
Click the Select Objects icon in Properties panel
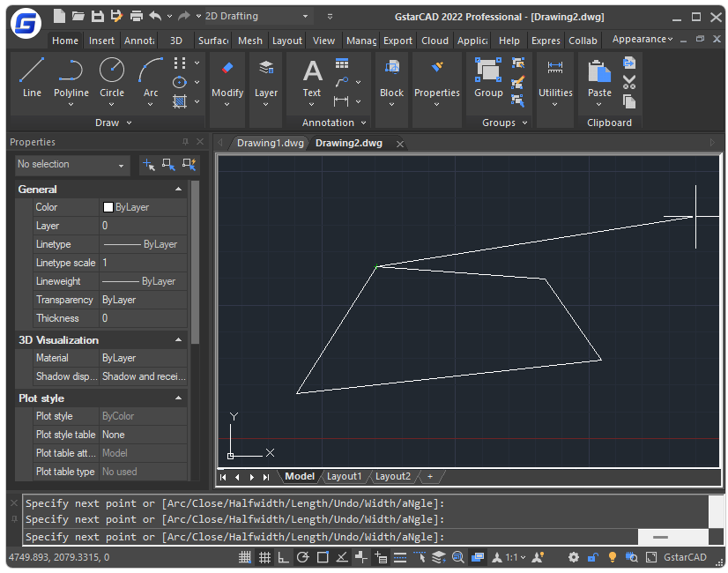[168, 164]
